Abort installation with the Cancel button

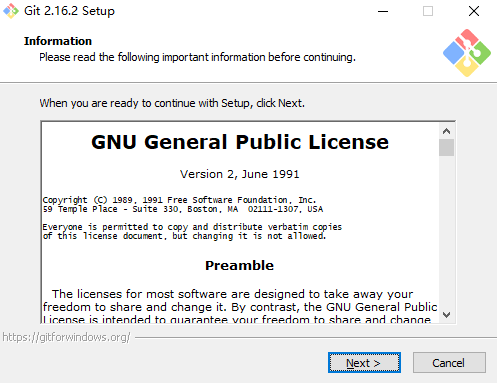tap(449, 363)
